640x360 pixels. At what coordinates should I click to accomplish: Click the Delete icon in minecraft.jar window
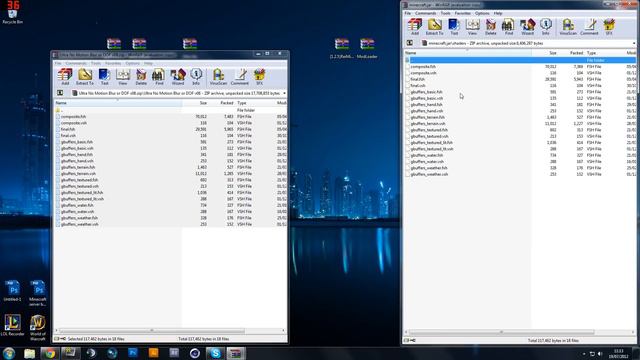(491, 27)
